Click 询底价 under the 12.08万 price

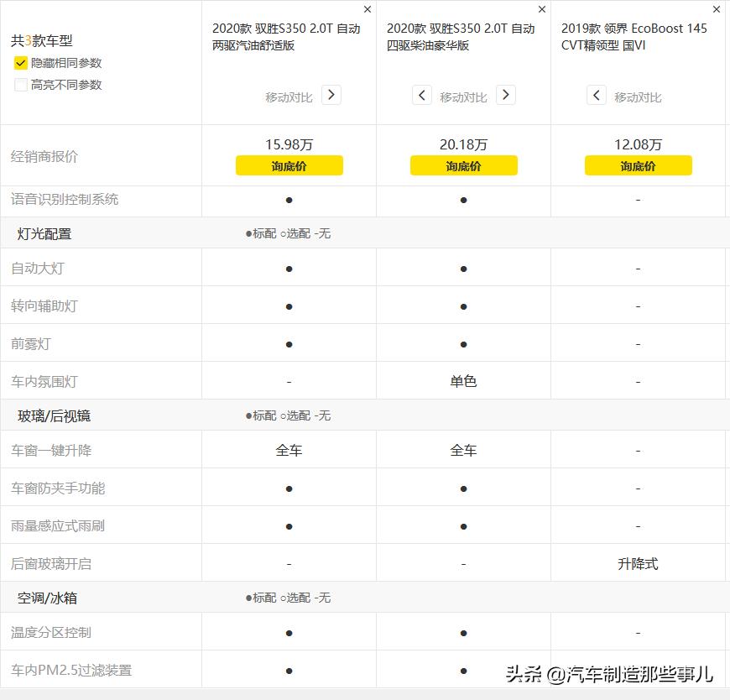[638, 165]
